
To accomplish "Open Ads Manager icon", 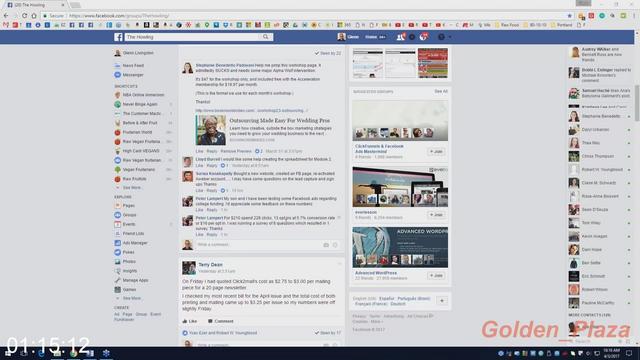I will coord(118,243).
